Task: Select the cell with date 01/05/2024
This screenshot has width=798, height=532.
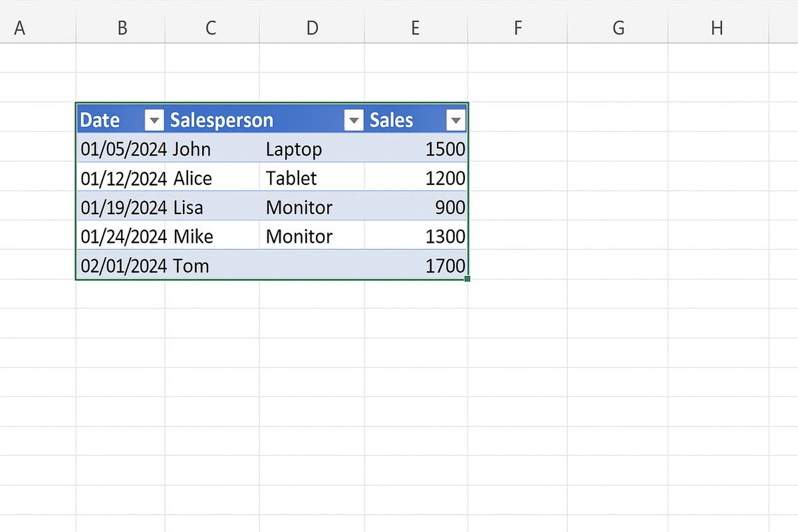Action: pyautogui.click(x=121, y=149)
